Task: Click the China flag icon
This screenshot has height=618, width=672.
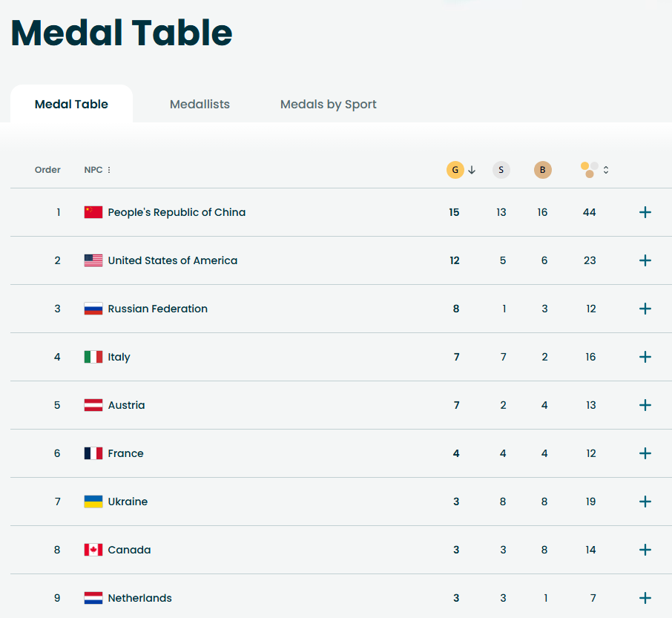Action: [x=93, y=212]
